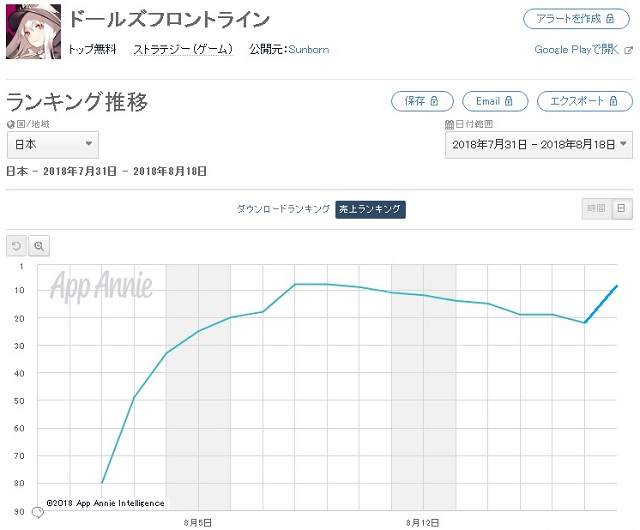Toggle the 日 daily view
This screenshot has height=530, width=640.
click(621, 208)
